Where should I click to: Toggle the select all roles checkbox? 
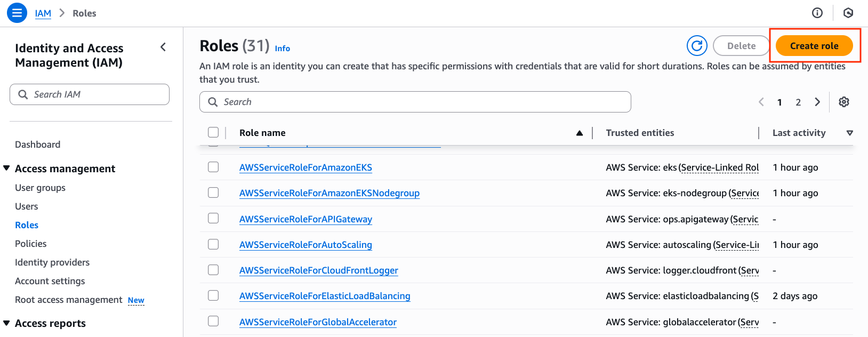click(213, 132)
